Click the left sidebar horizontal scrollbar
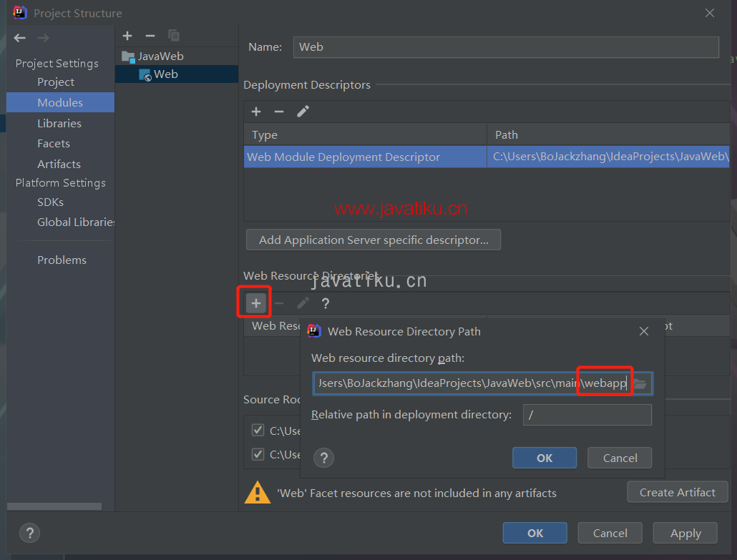Viewport: 737px width, 560px height. click(x=54, y=506)
